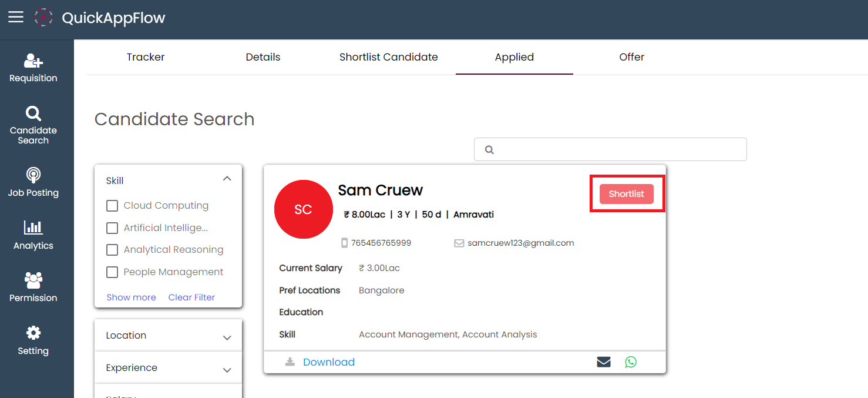The image size is (868, 398).
Task: Tick the People Management checkbox
Action: pos(112,272)
